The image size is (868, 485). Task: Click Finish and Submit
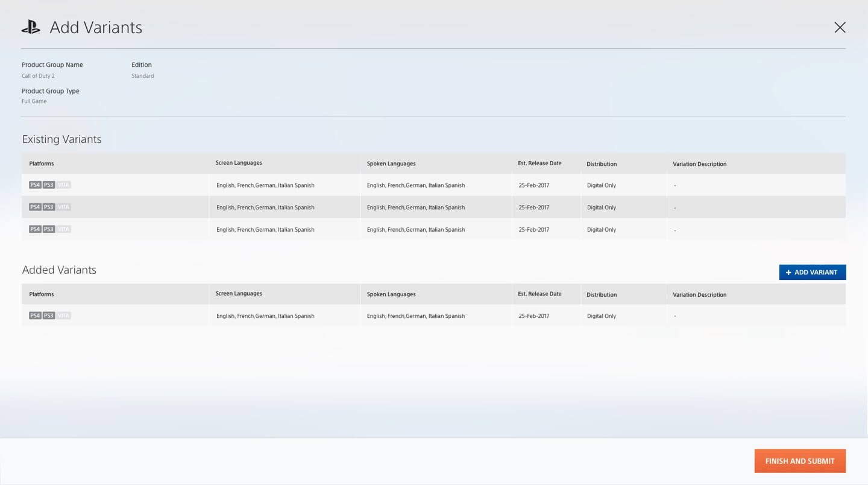(x=800, y=461)
